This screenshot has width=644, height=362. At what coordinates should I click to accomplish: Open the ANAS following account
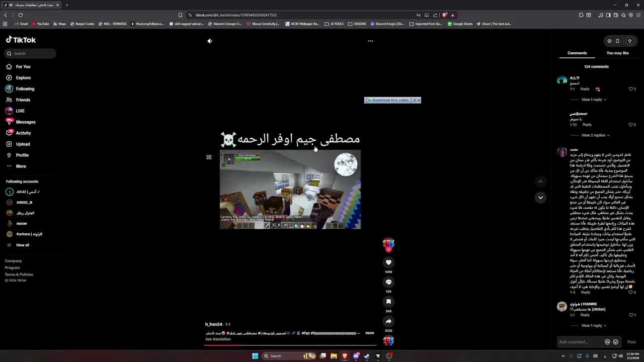23,192
